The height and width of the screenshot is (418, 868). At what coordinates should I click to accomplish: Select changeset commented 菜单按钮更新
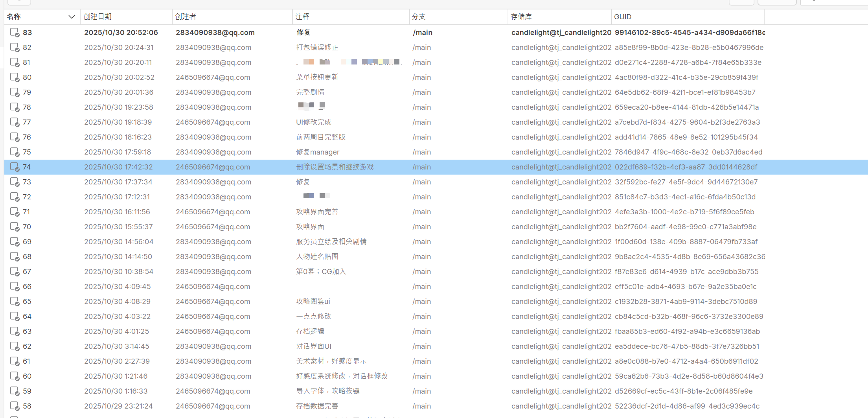click(x=317, y=77)
